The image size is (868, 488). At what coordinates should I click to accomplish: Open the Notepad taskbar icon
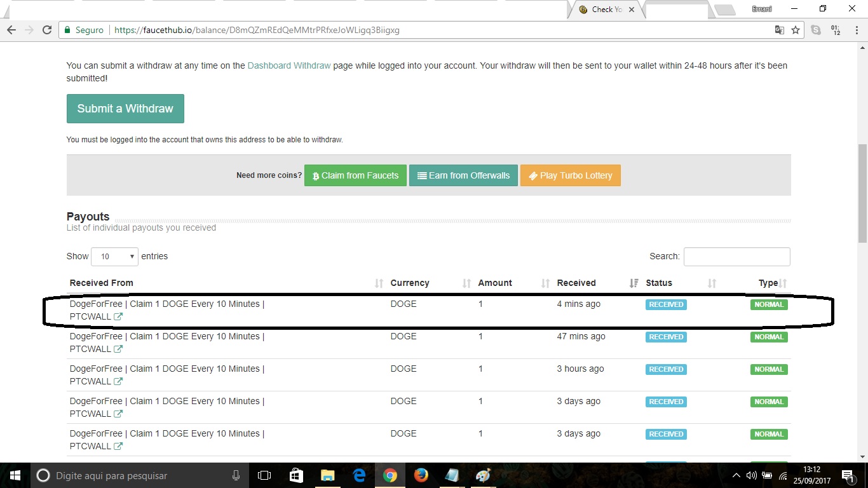(452, 475)
